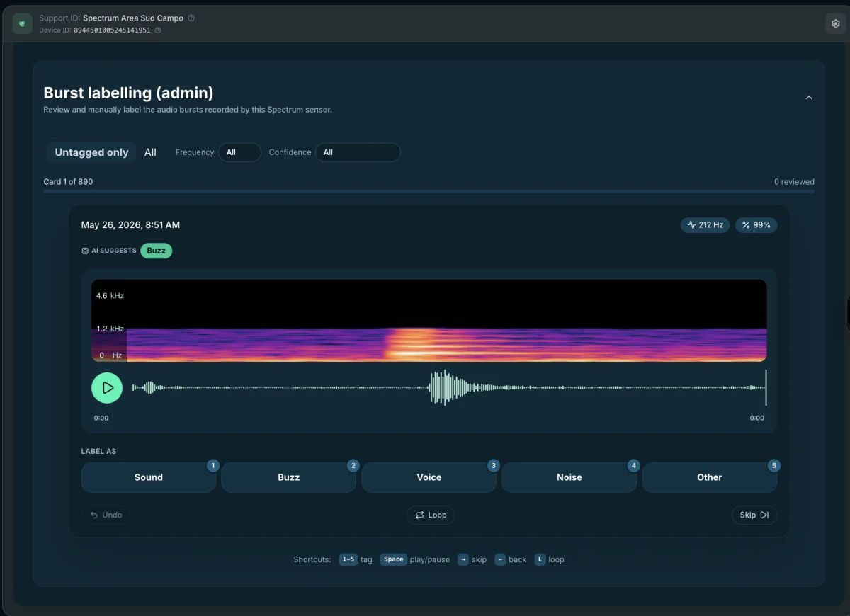Switch to the All bursts filter
Viewport: 850px width, 616px height.
click(150, 152)
